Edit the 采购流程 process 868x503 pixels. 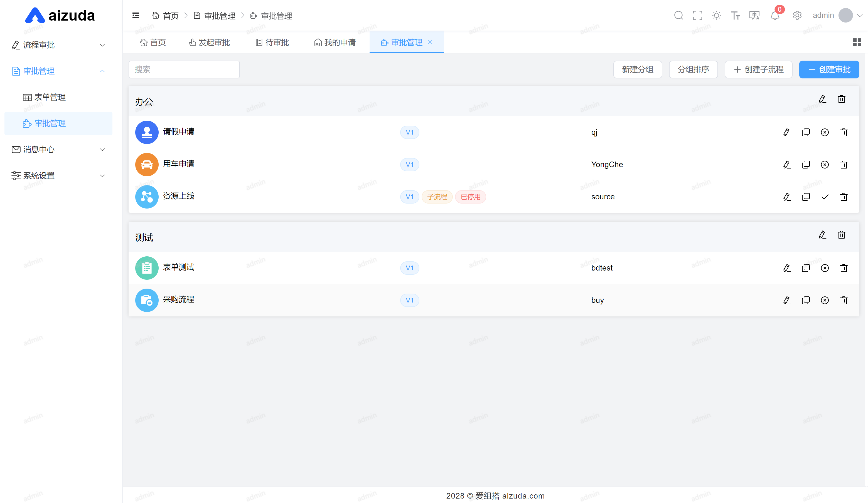click(x=787, y=300)
